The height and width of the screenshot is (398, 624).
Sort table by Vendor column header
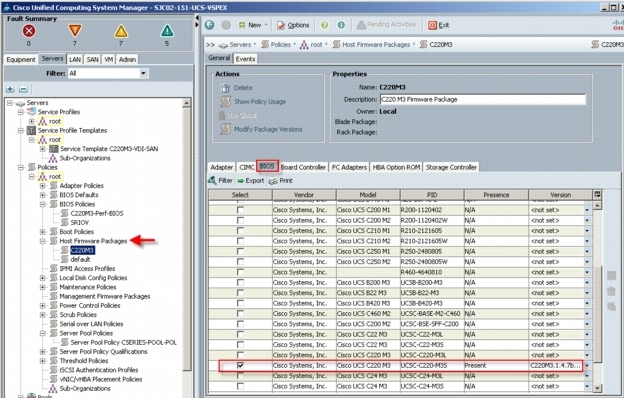[304, 195]
